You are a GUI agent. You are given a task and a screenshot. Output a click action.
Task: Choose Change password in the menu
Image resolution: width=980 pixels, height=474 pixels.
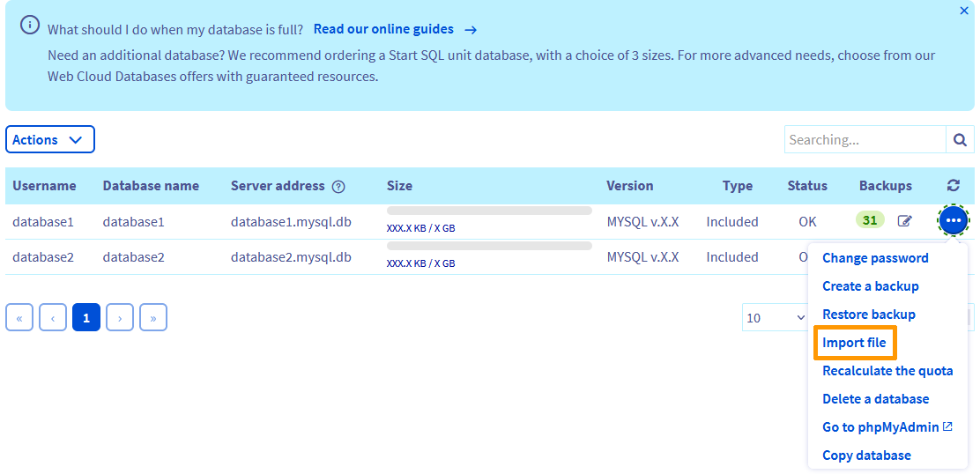point(875,258)
